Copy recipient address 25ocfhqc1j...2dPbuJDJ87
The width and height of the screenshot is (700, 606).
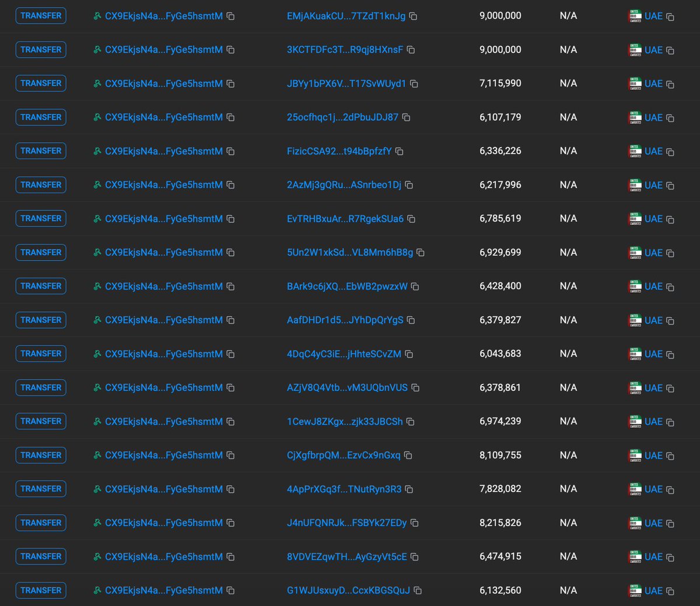point(406,118)
